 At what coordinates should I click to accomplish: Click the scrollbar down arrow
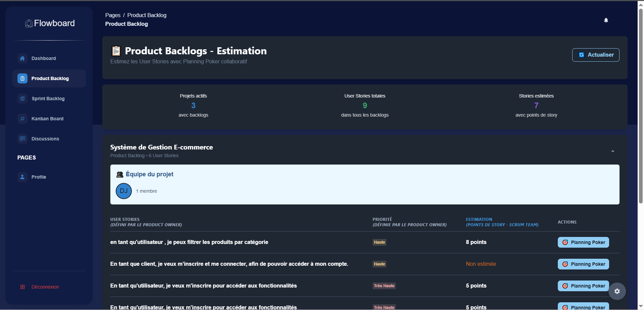pos(641,306)
